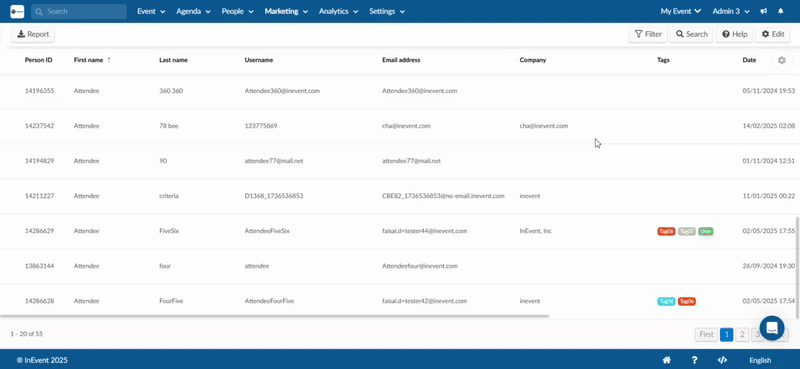Expand the Settings menu
This screenshot has height=369, width=800.
coord(387,11)
